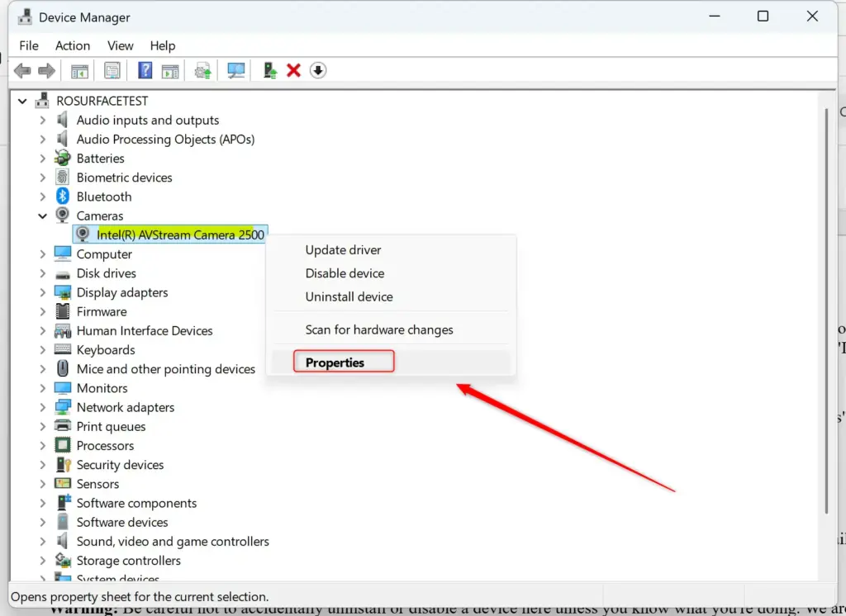
Task: Open the Properties toolbar icon
Action: tap(112, 71)
